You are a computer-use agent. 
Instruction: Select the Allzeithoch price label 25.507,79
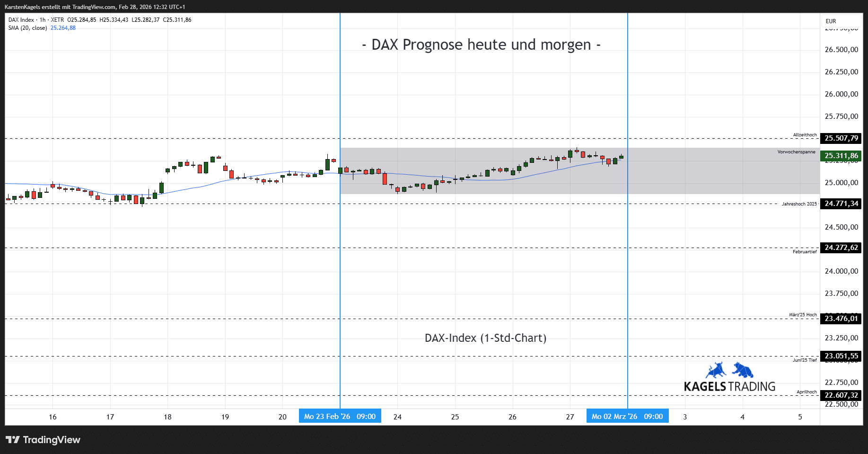841,138
